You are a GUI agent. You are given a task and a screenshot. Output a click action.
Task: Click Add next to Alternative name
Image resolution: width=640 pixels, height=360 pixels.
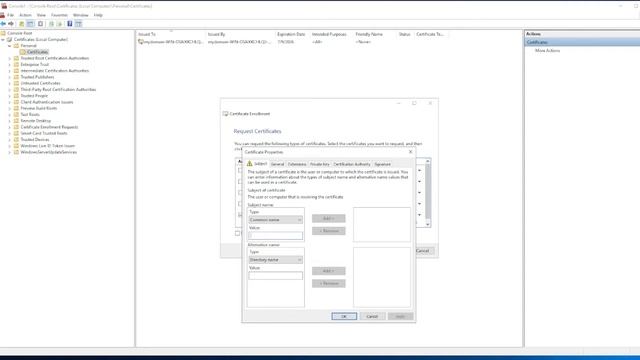[329, 271]
